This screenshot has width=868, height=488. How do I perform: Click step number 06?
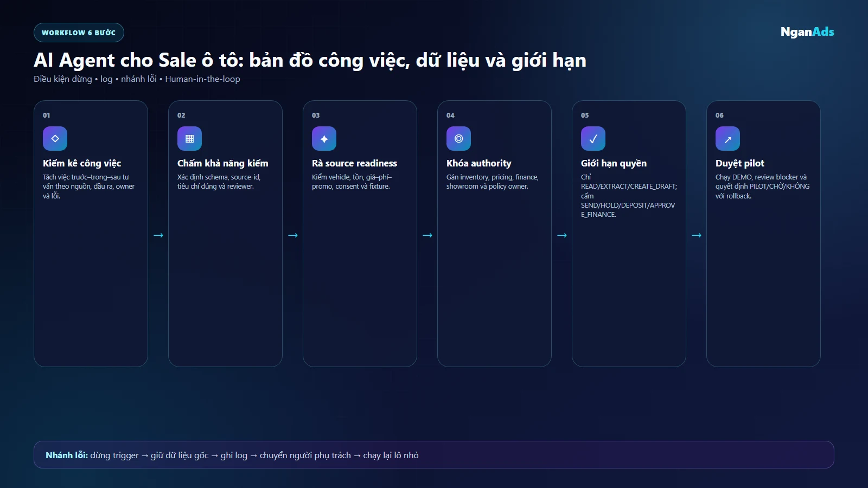(719, 115)
